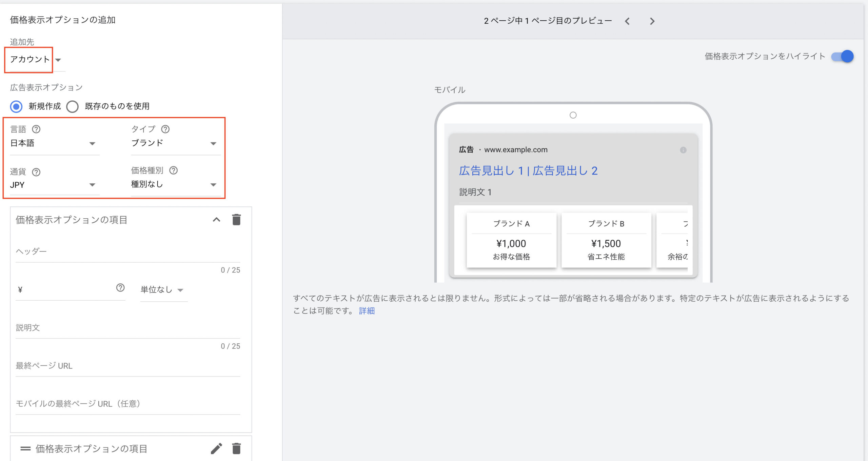
Task: Open the 詳細 link
Action: [x=367, y=311]
